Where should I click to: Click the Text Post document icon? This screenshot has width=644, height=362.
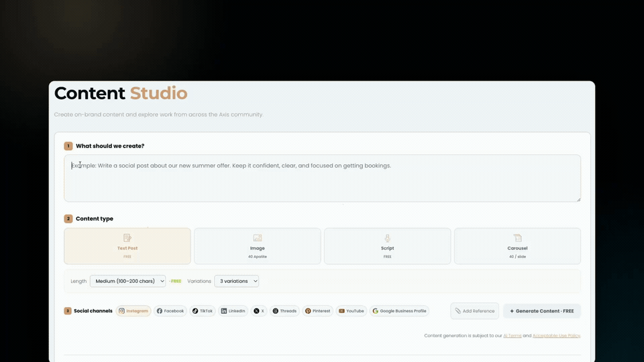coord(127,237)
